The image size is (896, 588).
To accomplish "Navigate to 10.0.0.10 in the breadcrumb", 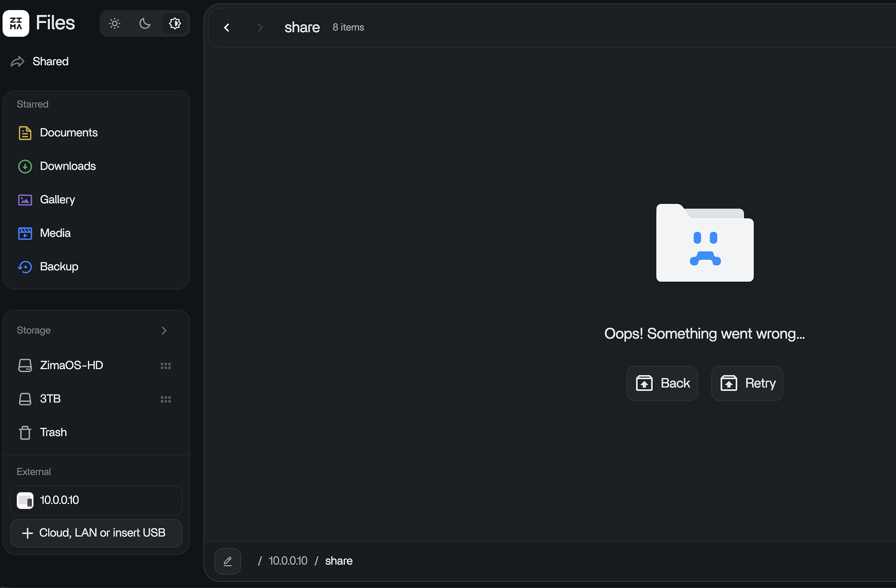I will 288,561.
